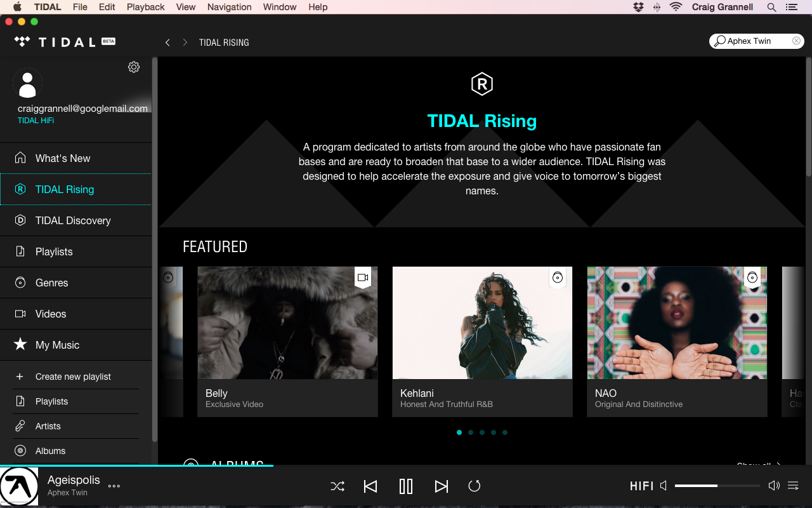Image resolution: width=812 pixels, height=508 pixels.
Task: Open Belly exclusive video thumbnail
Action: [x=287, y=323]
